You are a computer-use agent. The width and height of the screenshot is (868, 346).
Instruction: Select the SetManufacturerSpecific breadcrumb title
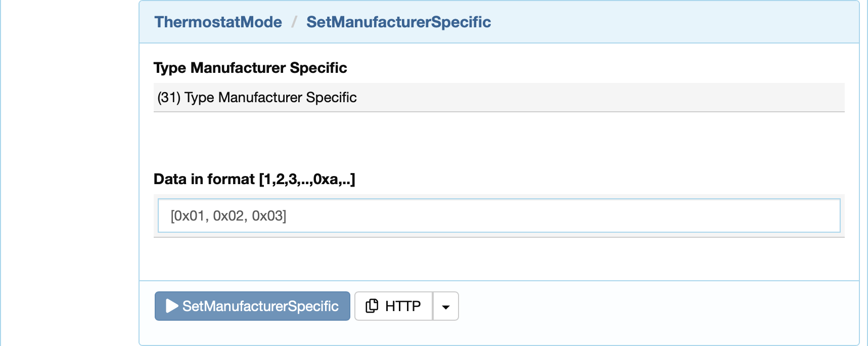pos(398,22)
